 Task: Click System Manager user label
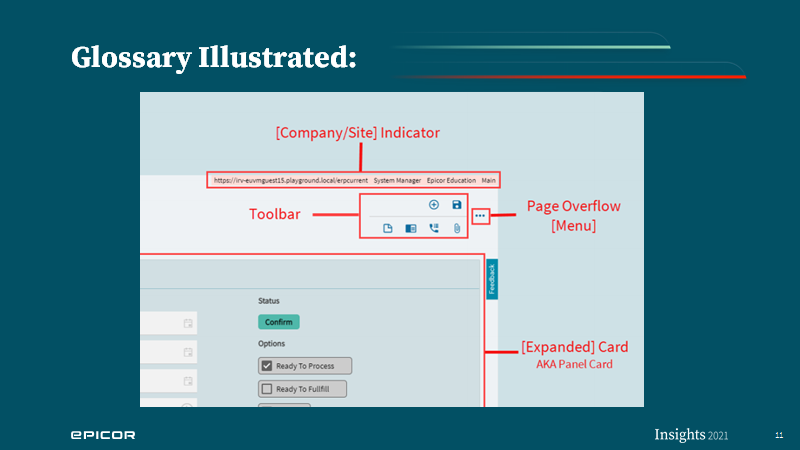(397, 180)
